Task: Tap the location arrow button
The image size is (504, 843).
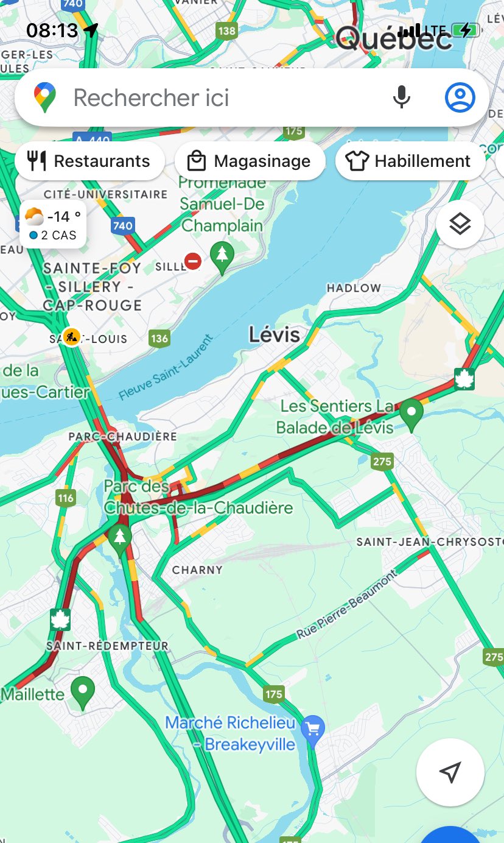Action: coord(450,772)
